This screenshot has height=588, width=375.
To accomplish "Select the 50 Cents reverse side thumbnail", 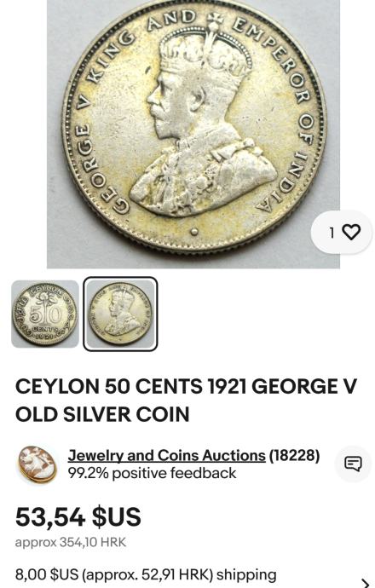I will point(45,314).
